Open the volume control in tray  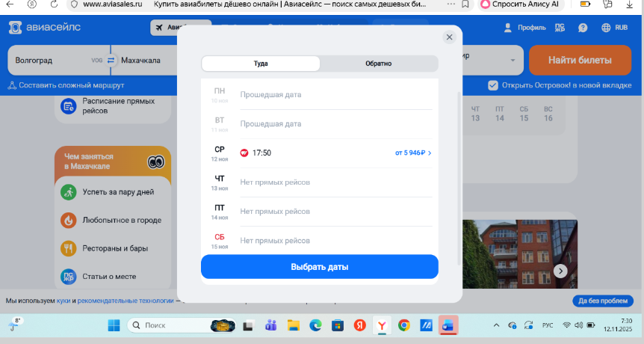point(579,325)
